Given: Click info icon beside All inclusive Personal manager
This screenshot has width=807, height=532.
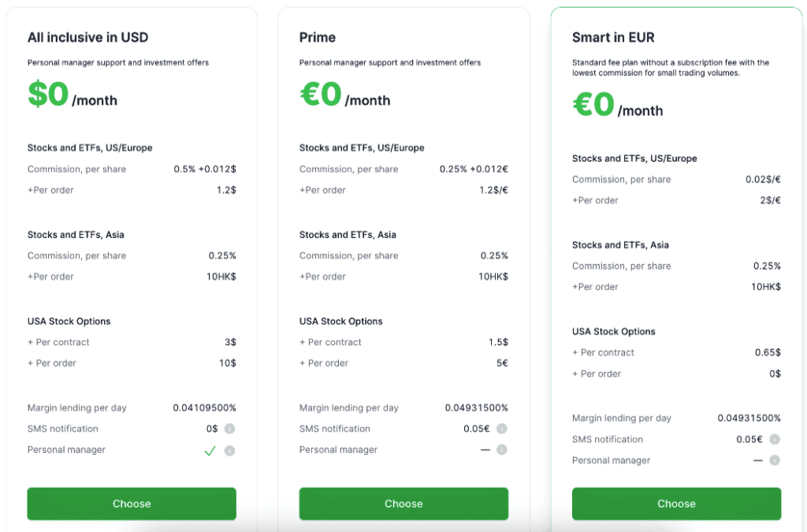Looking at the screenshot, I should [x=229, y=451].
